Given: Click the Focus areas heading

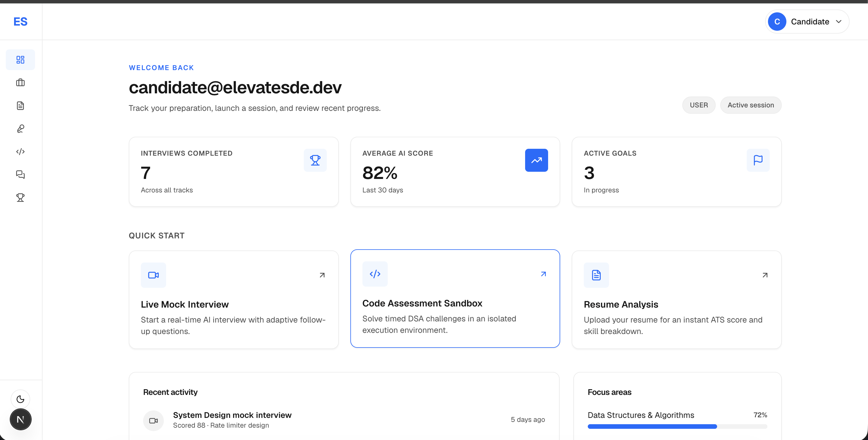Looking at the screenshot, I should click(x=610, y=392).
